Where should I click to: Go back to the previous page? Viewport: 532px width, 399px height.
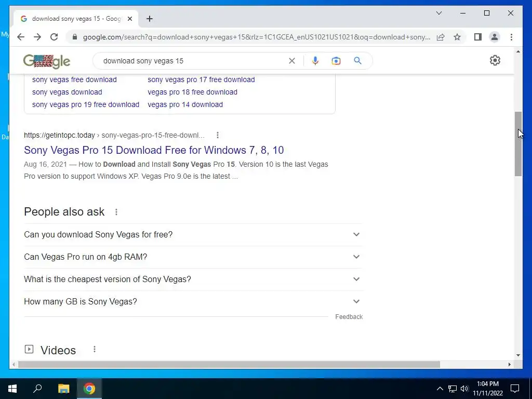[21, 37]
